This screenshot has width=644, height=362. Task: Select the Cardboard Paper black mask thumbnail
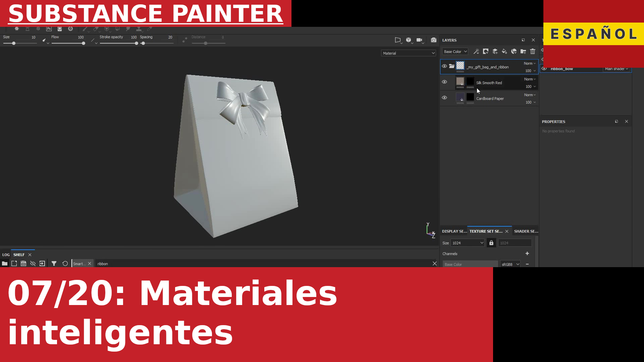[470, 97]
